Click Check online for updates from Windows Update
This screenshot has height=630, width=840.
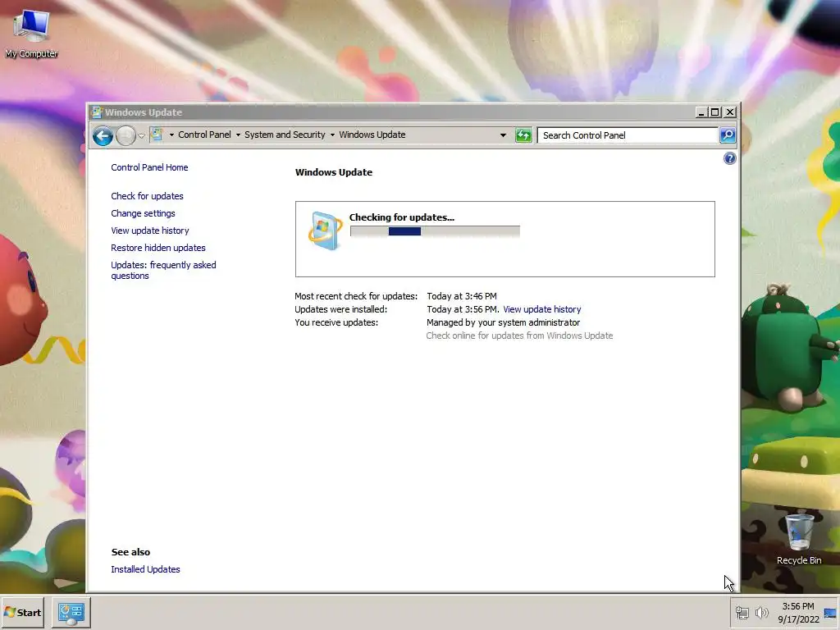tap(519, 336)
